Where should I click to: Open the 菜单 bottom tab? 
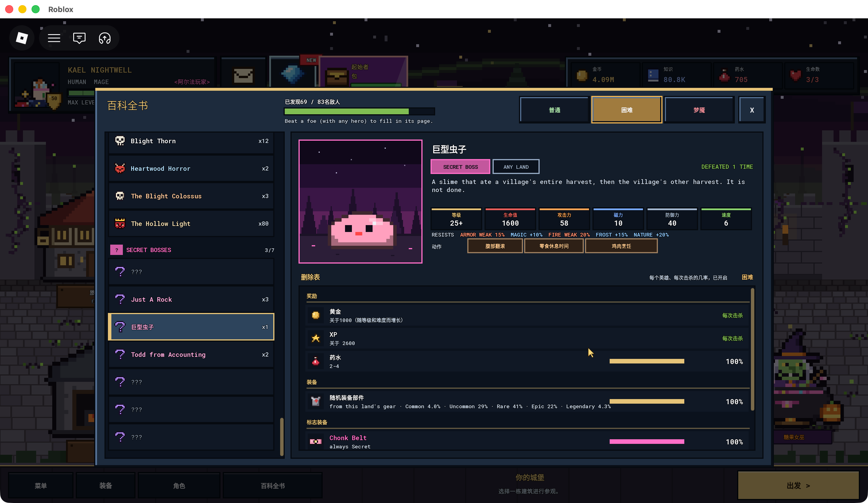tap(41, 485)
